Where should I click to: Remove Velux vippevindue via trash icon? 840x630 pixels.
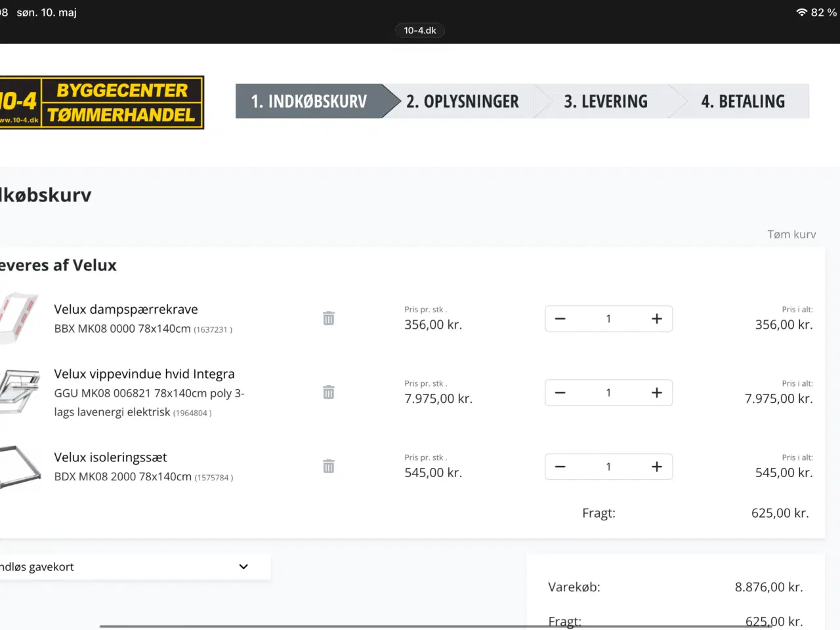[329, 392]
